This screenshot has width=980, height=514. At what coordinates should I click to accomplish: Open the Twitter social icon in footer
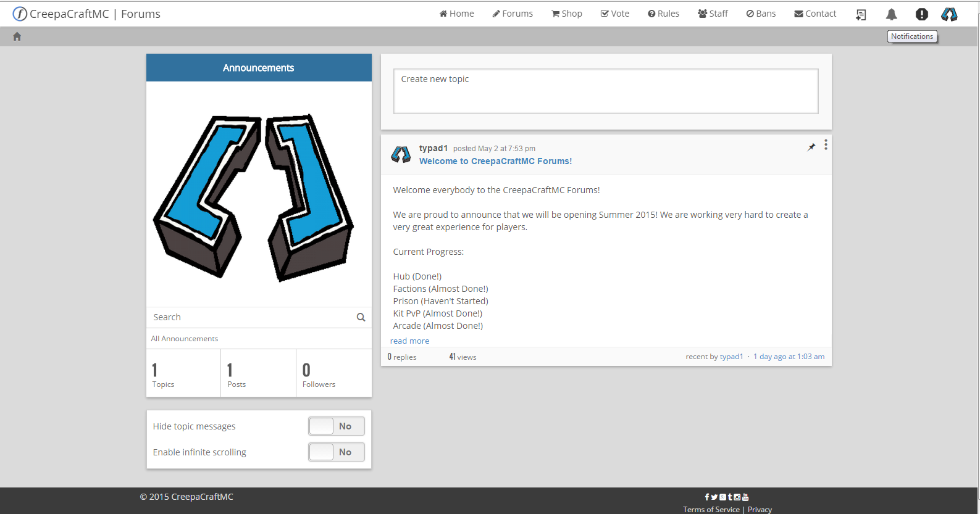pos(714,497)
